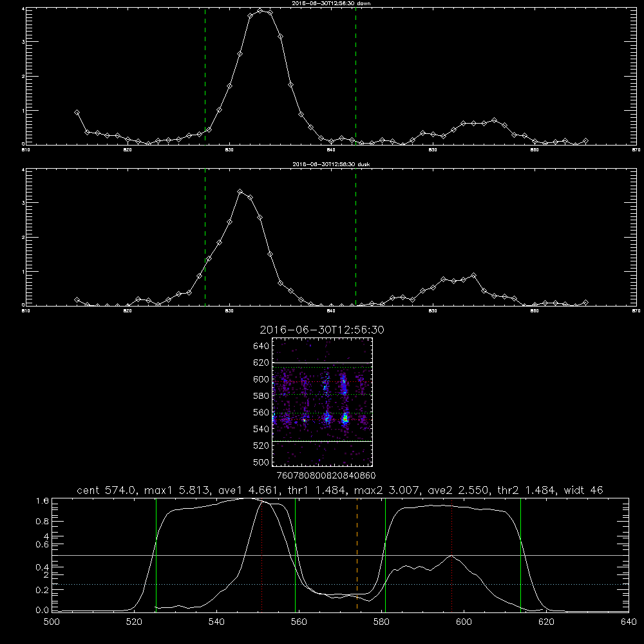Click the secondary bump peak in dusk curve
Screen dimensions: 644x644
tap(473, 276)
